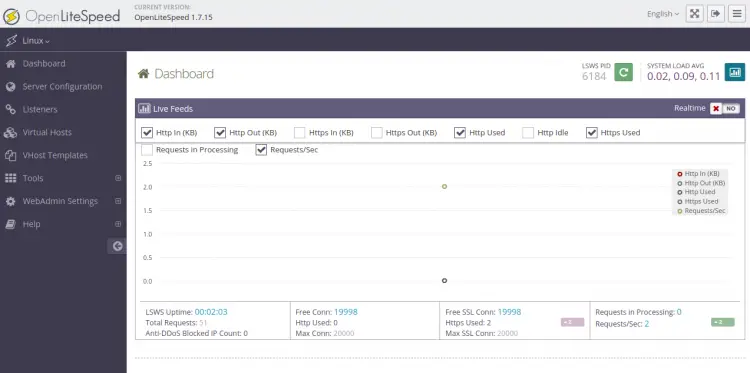Open the English language dropdown

pos(663,14)
